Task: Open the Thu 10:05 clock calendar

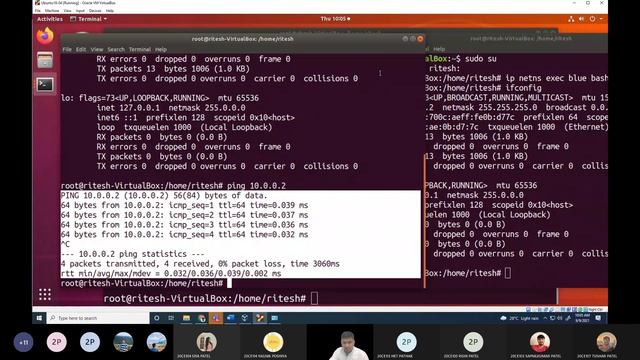Action: click(x=335, y=19)
